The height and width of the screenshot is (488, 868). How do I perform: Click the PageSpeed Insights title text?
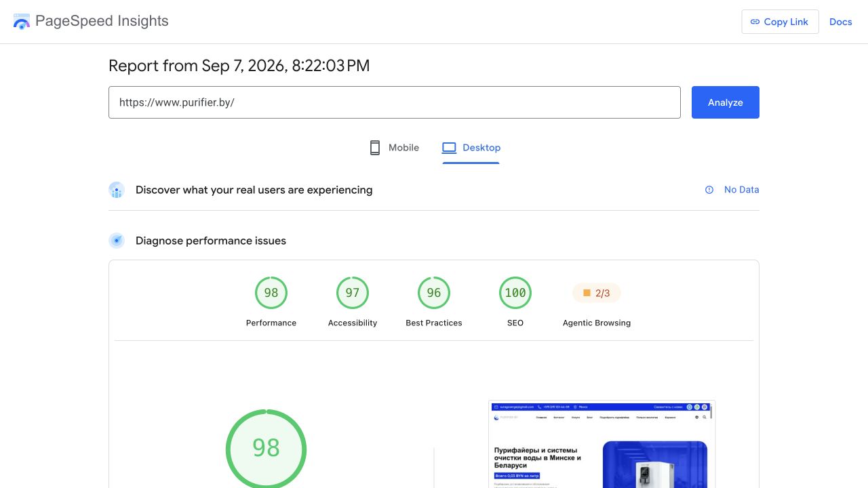[x=102, y=21]
